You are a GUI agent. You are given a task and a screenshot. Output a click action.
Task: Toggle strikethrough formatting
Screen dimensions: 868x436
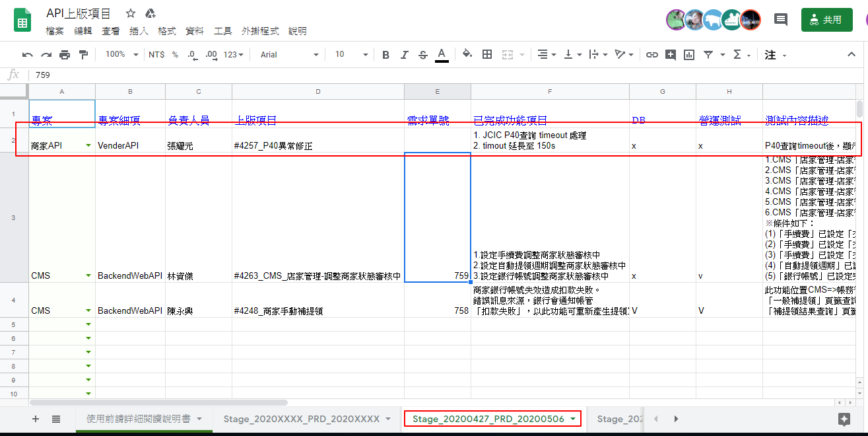[422, 55]
